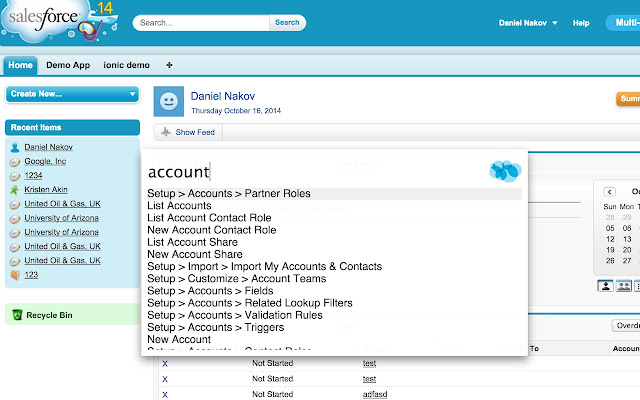Open Daniel Nakov user menu arrow
Viewport: 640px width, 400px height.
555,23
